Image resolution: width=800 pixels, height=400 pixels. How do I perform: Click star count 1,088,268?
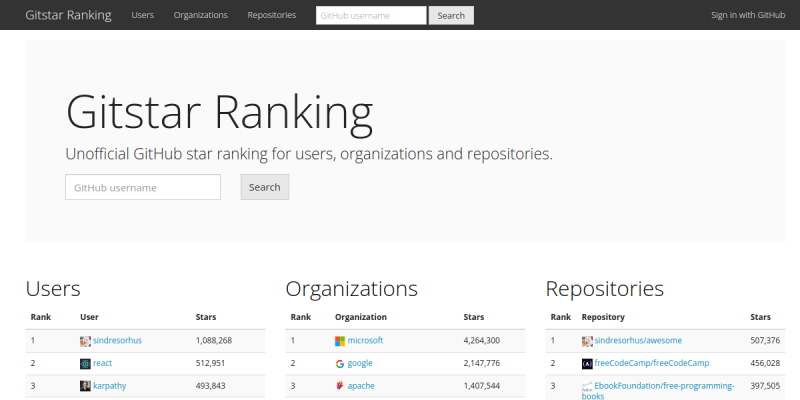click(x=214, y=340)
